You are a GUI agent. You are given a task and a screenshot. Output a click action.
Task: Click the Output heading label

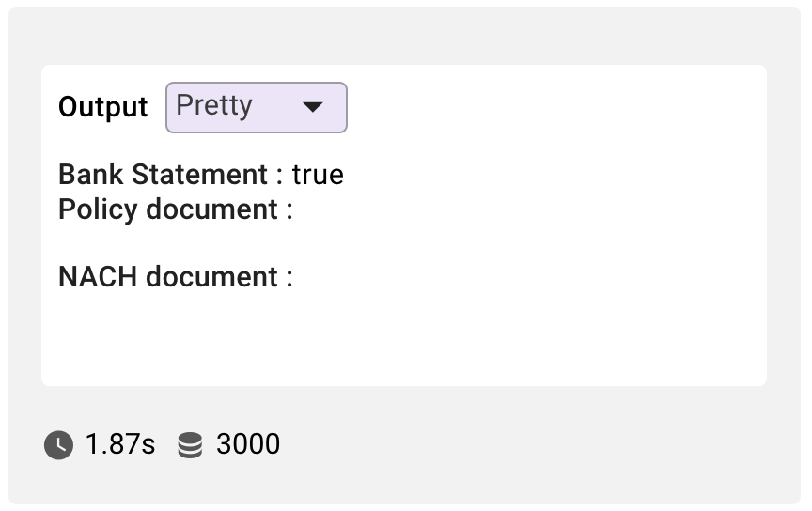point(103,107)
